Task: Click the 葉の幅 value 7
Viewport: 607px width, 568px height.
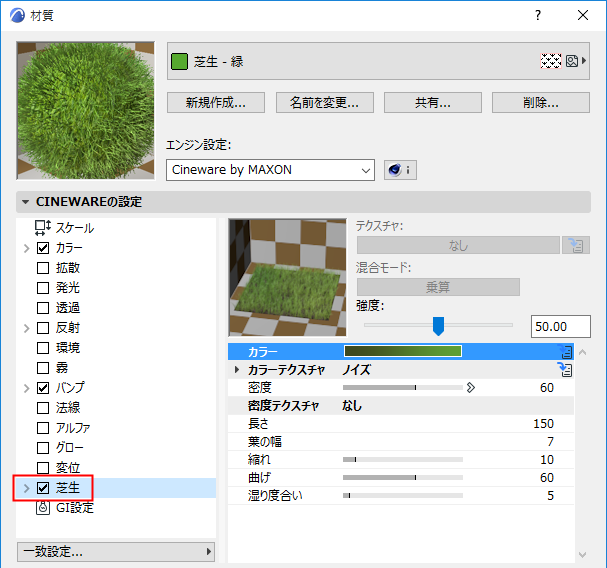Action: click(550, 441)
